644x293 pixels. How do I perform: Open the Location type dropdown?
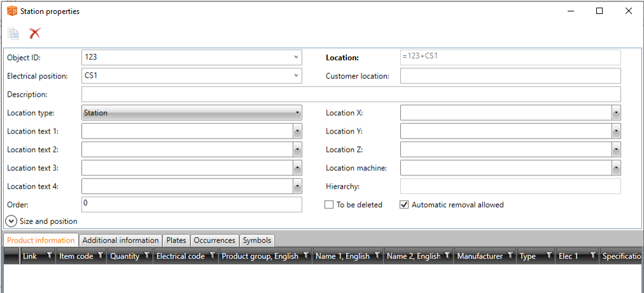[297, 113]
